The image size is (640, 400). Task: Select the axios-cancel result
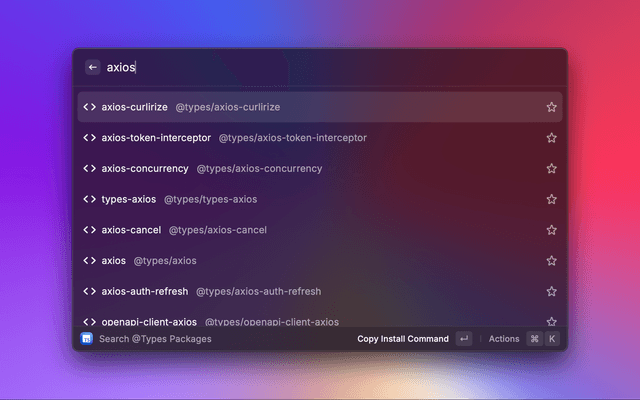click(320, 230)
